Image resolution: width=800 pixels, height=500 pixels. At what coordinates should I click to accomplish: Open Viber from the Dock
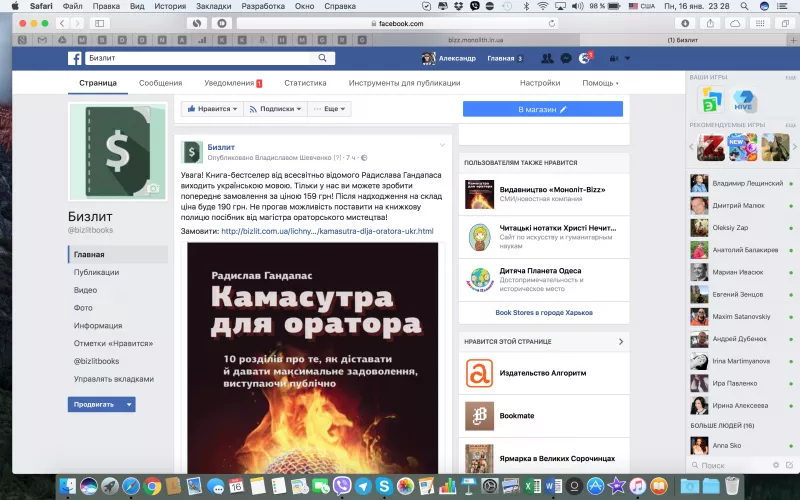(x=342, y=486)
